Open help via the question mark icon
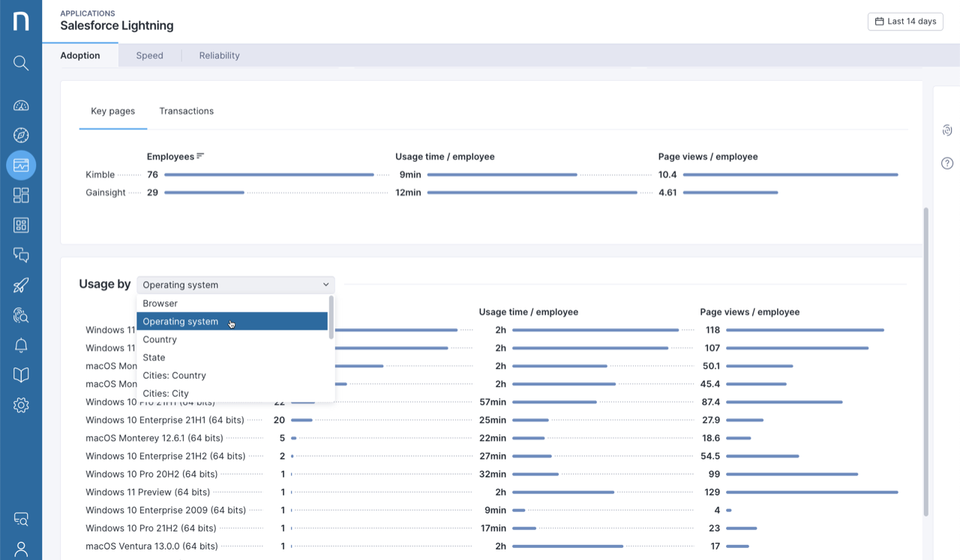Viewport: 960px width, 560px height. [947, 163]
